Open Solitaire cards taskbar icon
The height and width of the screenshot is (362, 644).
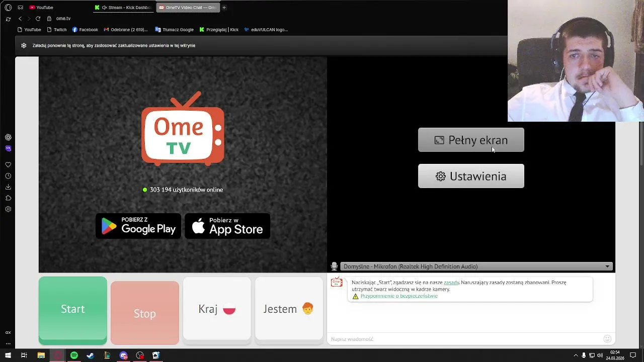[156, 355]
